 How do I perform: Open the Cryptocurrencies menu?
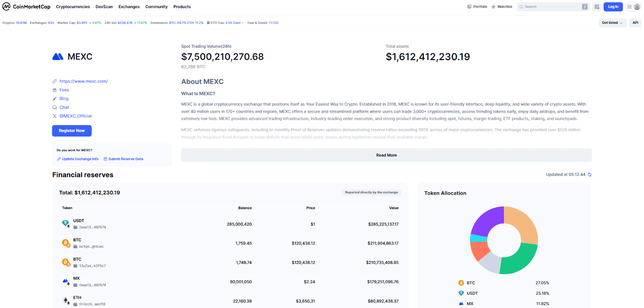pos(73,6)
